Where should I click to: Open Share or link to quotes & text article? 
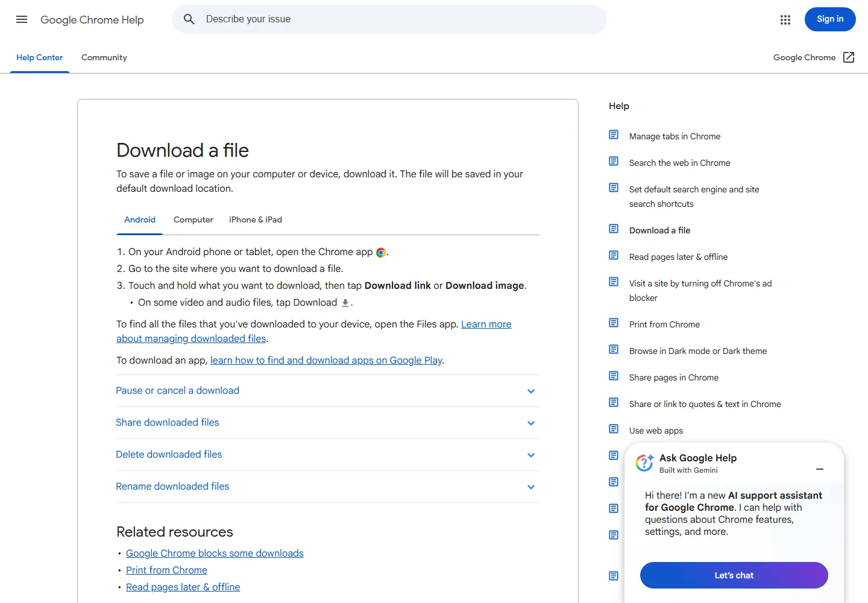pyautogui.click(x=705, y=405)
